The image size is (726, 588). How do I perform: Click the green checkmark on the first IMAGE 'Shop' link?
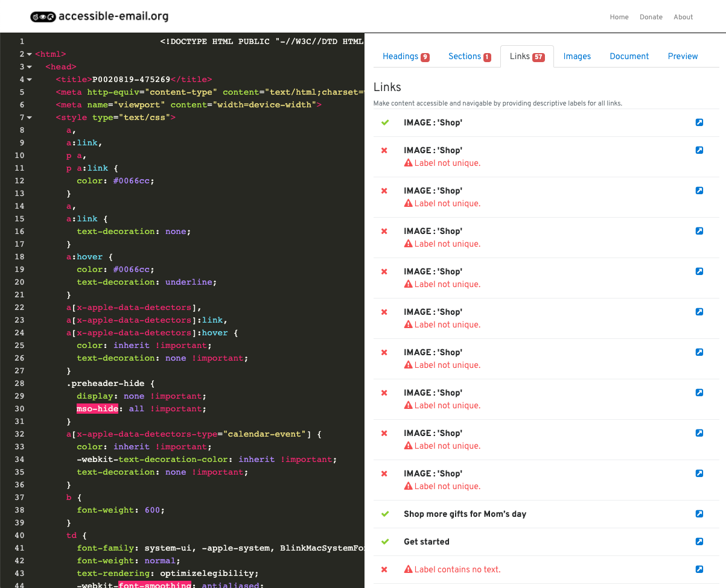point(385,122)
